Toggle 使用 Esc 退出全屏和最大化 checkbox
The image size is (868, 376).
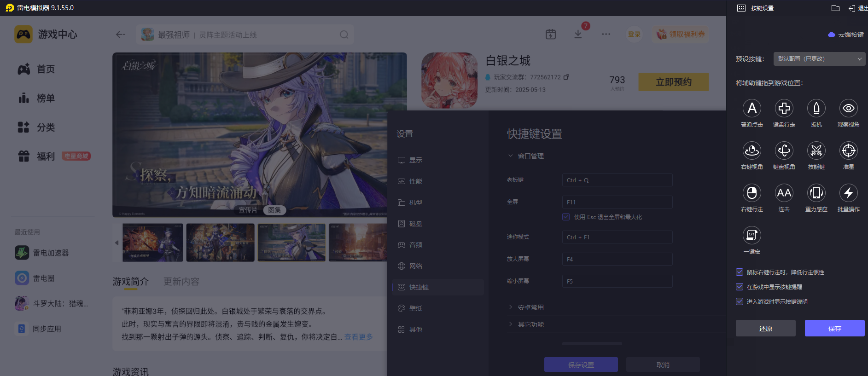point(566,217)
